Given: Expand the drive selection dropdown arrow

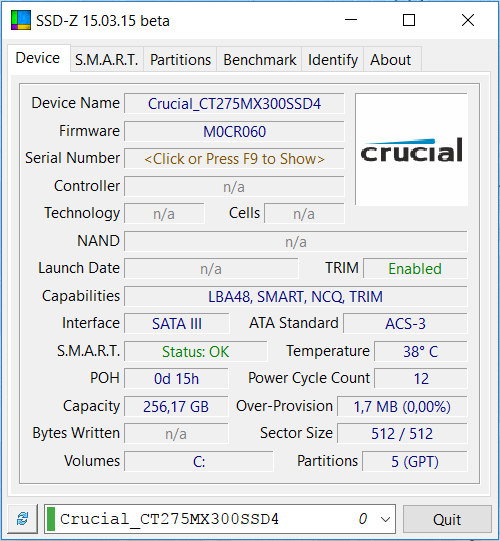Looking at the screenshot, I should click(385, 519).
